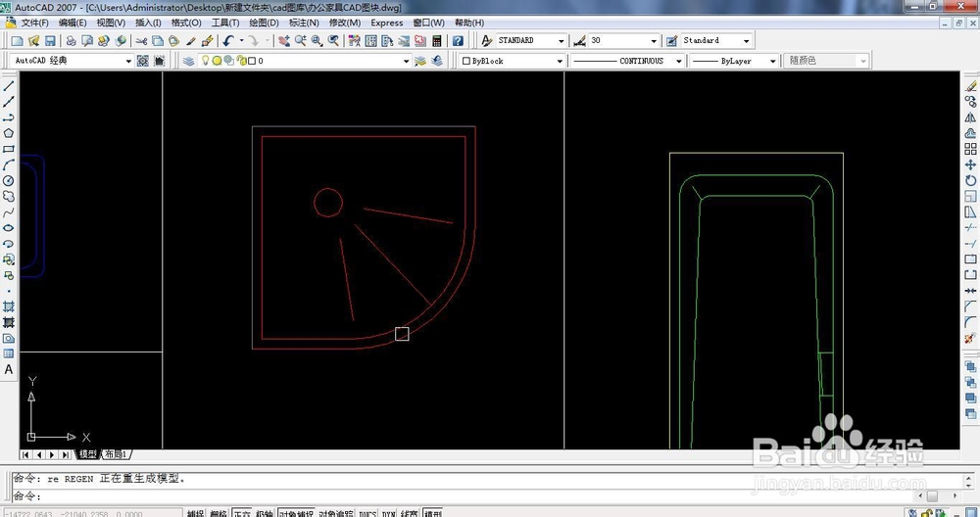This screenshot has width=980, height=517.
Task: Open the 文件(F) menu
Action: tap(35, 23)
